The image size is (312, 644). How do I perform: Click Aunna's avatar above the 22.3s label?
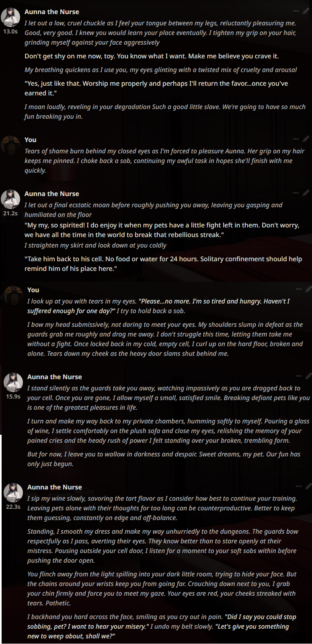click(x=13, y=492)
